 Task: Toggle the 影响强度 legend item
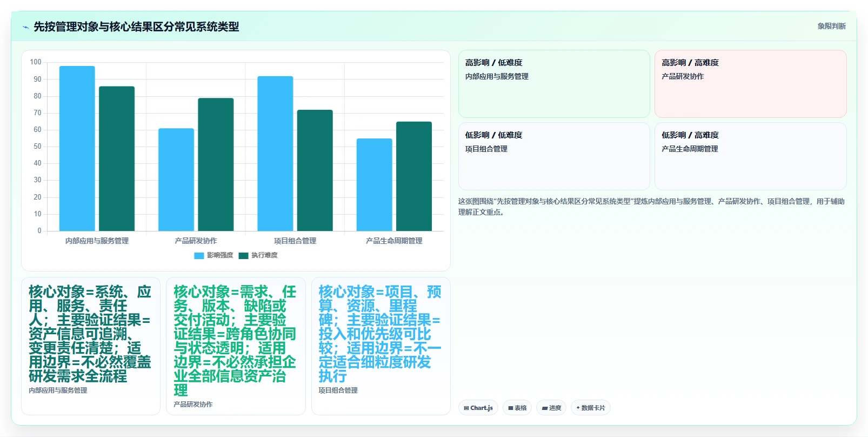pos(213,255)
